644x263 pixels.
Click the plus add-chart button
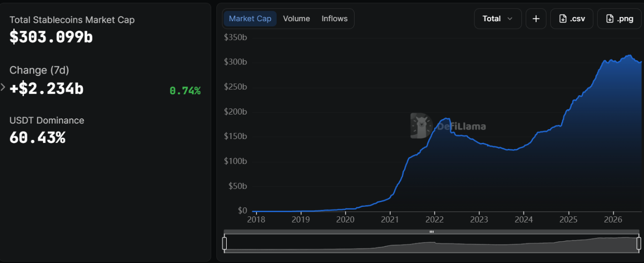536,19
